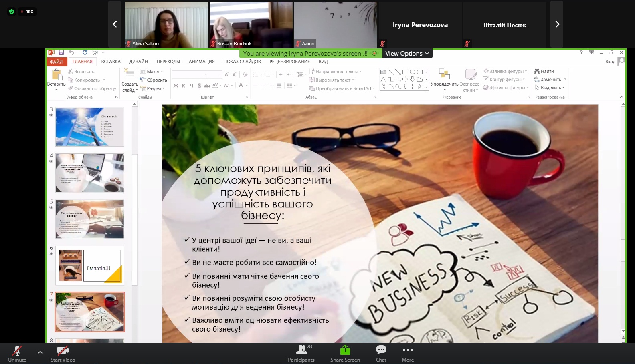
Task: Click the slide panel vertical scrollbar
Action: tap(135, 220)
